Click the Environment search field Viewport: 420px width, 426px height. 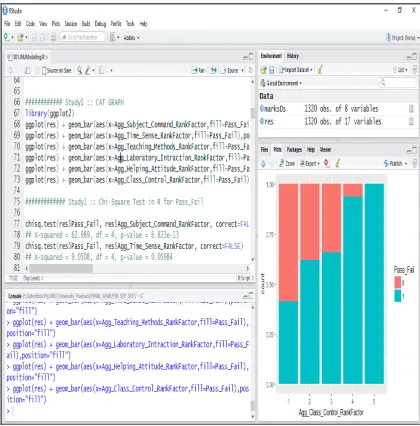tap(398, 83)
